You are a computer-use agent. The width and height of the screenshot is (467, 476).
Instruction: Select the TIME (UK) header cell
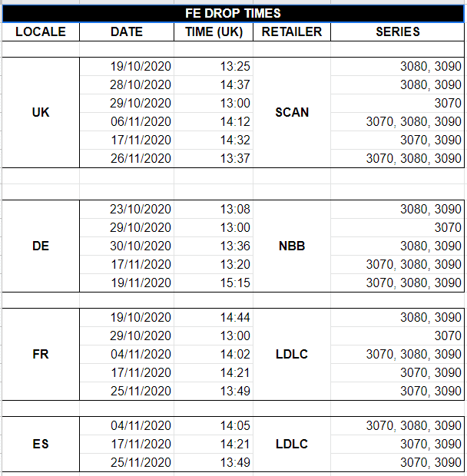pyautogui.click(x=214, y=31)
